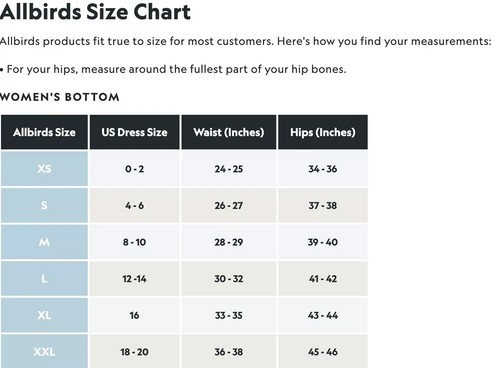Click the WOMEN'S BOTTOM section heading
Image resolution: width=500 pixels, height=368 pixels.
point(60,97)
